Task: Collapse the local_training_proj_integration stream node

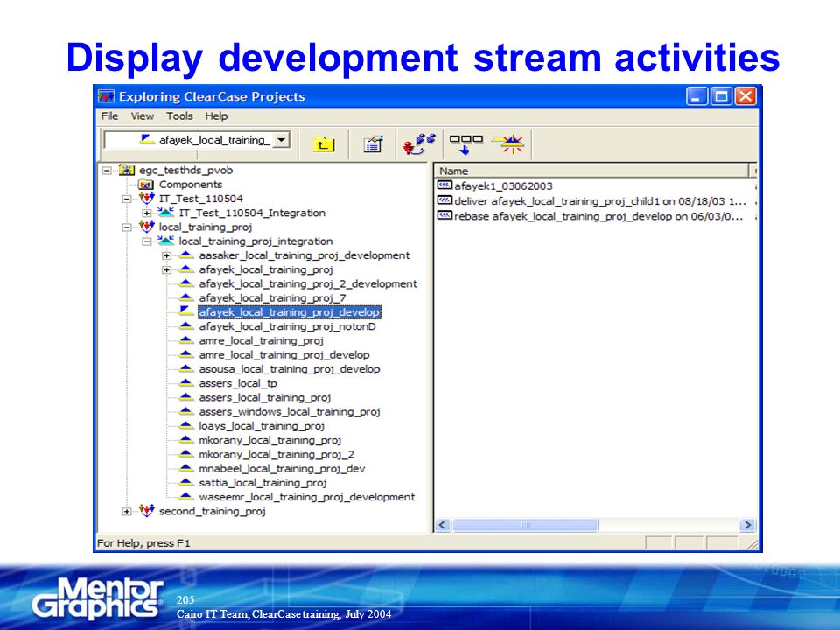Action: (147, 241)
